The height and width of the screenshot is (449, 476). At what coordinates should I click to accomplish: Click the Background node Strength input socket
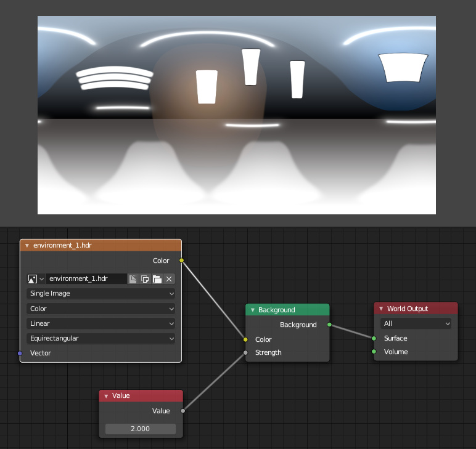[x=245, y=352]
